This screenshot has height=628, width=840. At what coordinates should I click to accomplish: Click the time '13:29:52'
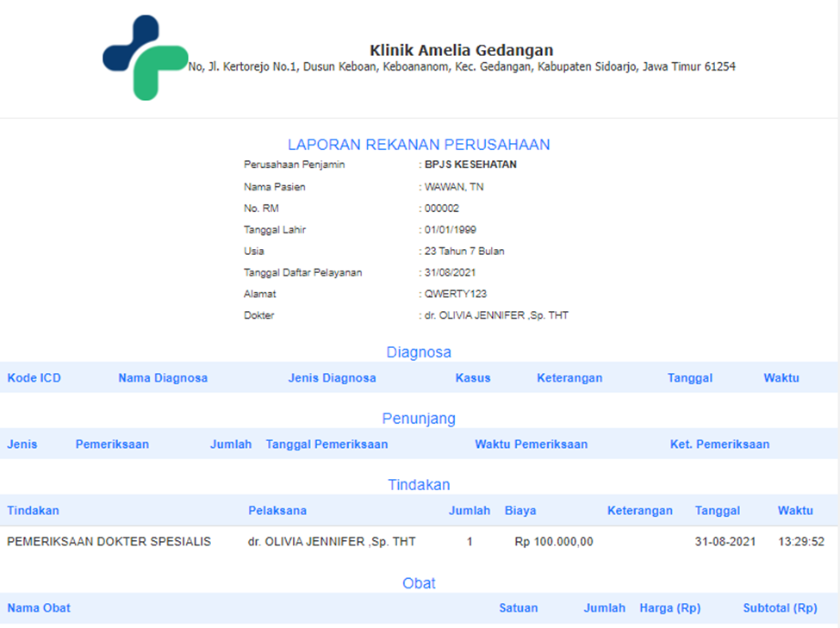point(801,542)
